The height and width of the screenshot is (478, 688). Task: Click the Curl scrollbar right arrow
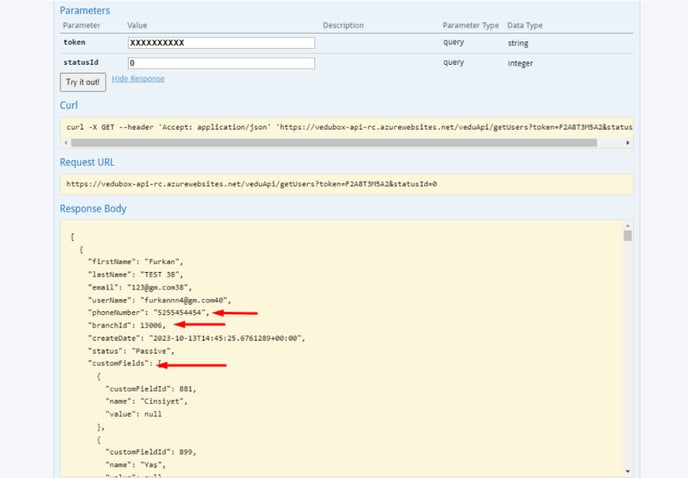point(627,143)
